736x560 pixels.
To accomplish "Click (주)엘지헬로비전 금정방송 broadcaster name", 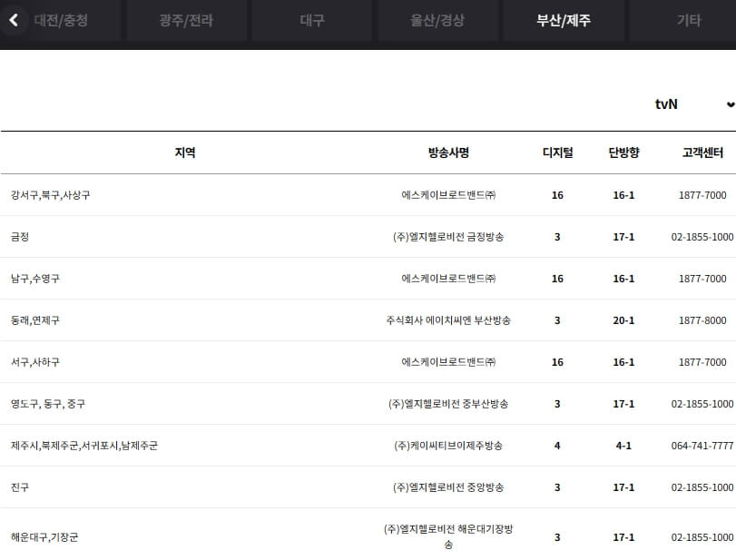I will tap(448, 237).
